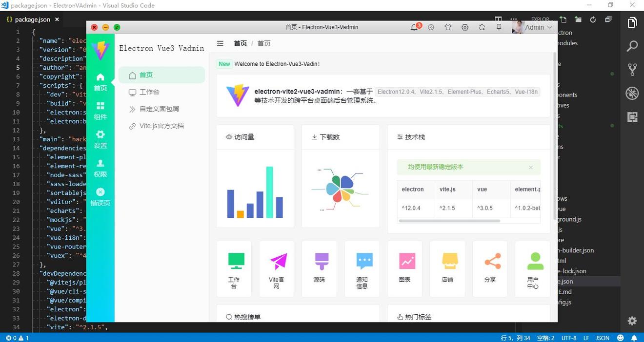Image resolution: width=644 pixels, height=342 pixels.
Task: Dismiss the 均使用最新稳定版本 alert
Action: point(531,167)
